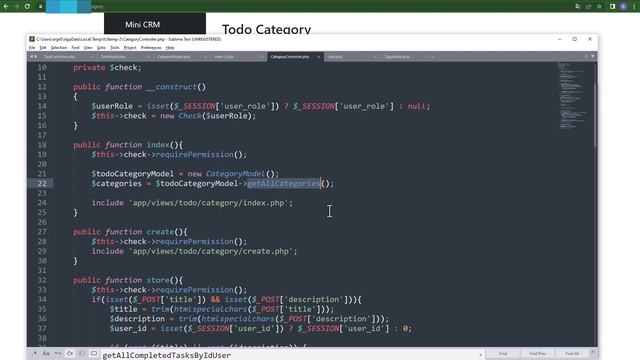Viewport: 640px width, 360px height.
Task: Click 'CategoryModel' on line 21
Action: pos(235,174)
